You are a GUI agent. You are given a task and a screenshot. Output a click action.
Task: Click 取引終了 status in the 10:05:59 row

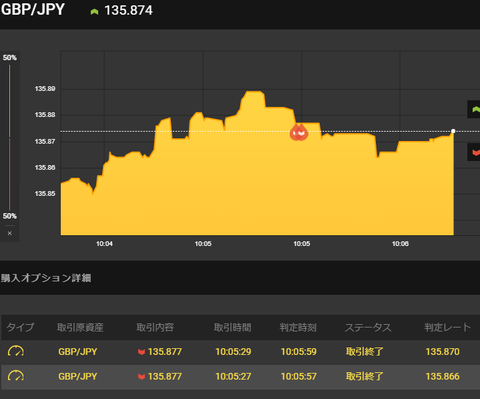tap(365, 351)
